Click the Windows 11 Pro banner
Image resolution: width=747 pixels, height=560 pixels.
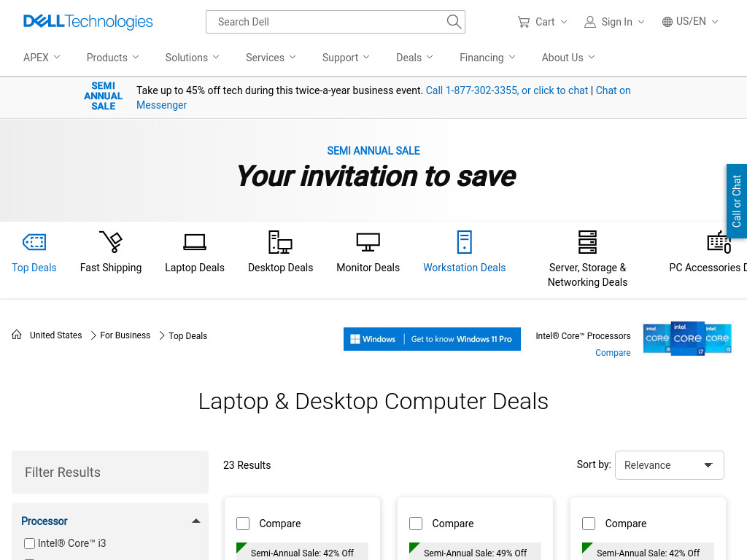pyautogui.click(x=432, y=339)
